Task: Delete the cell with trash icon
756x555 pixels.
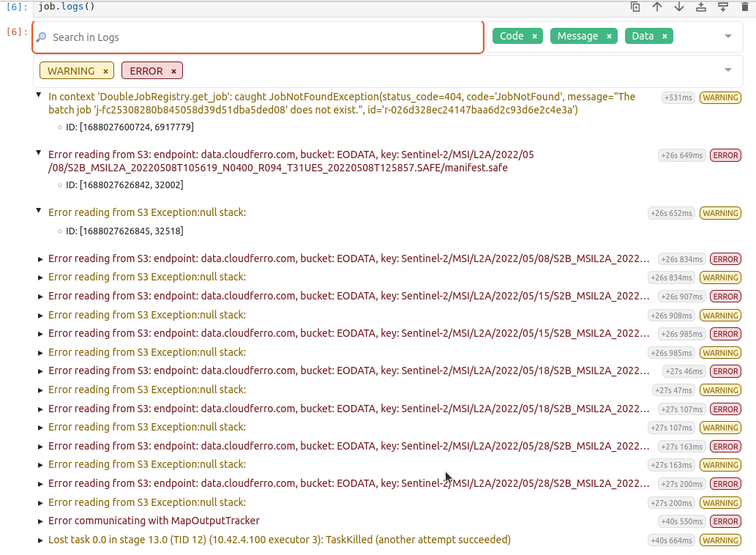Action: pyautogui.click(x=744, y=7)
